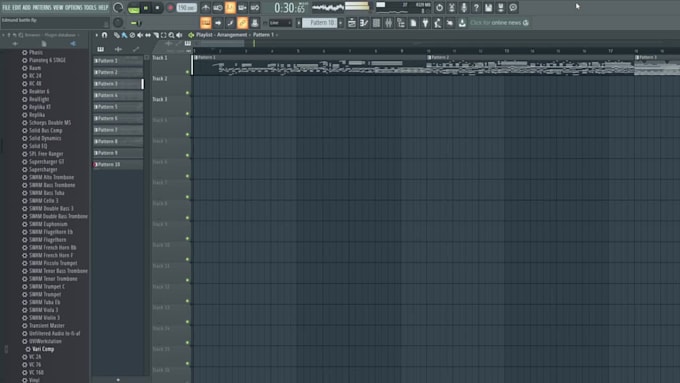Click the 0:30 song time display
Screen dimensions: 680x383
[290, 8]
